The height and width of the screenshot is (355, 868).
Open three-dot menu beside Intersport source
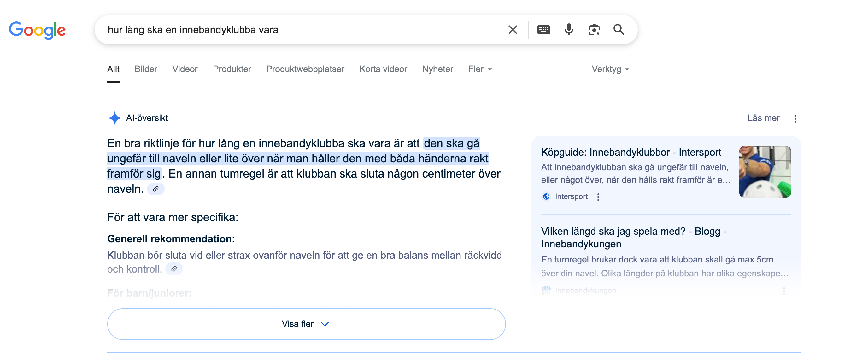tap(598, 197)
